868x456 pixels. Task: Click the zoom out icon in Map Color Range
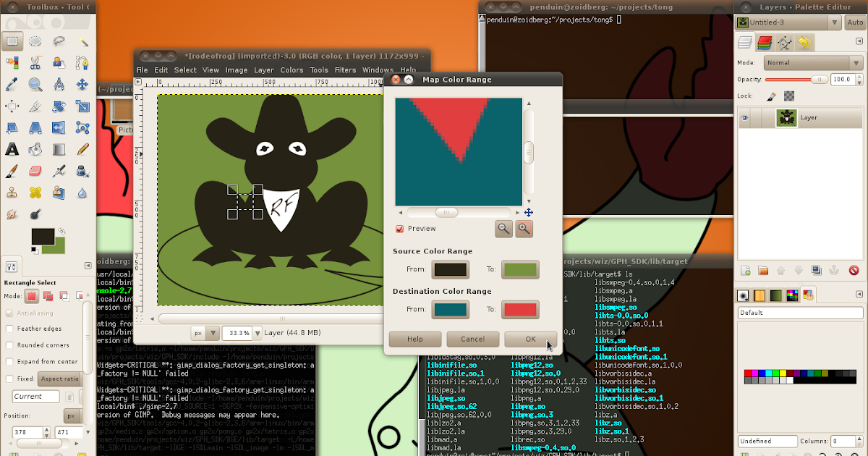504,229
